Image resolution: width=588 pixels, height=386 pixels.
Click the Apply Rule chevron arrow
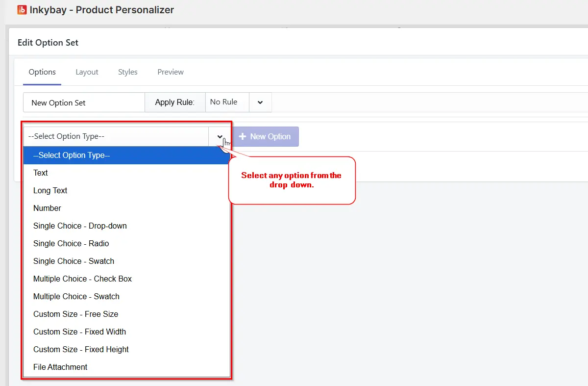coord(260,103)
